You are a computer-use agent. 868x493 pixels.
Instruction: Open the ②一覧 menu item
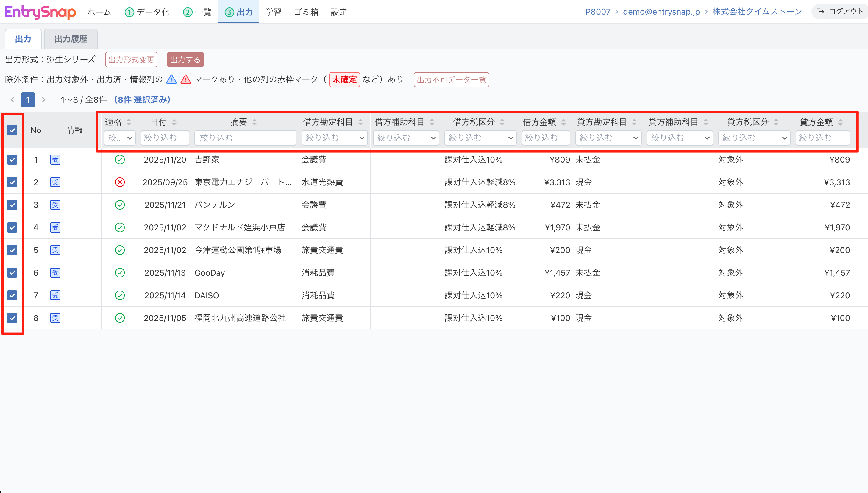(197, 12)
